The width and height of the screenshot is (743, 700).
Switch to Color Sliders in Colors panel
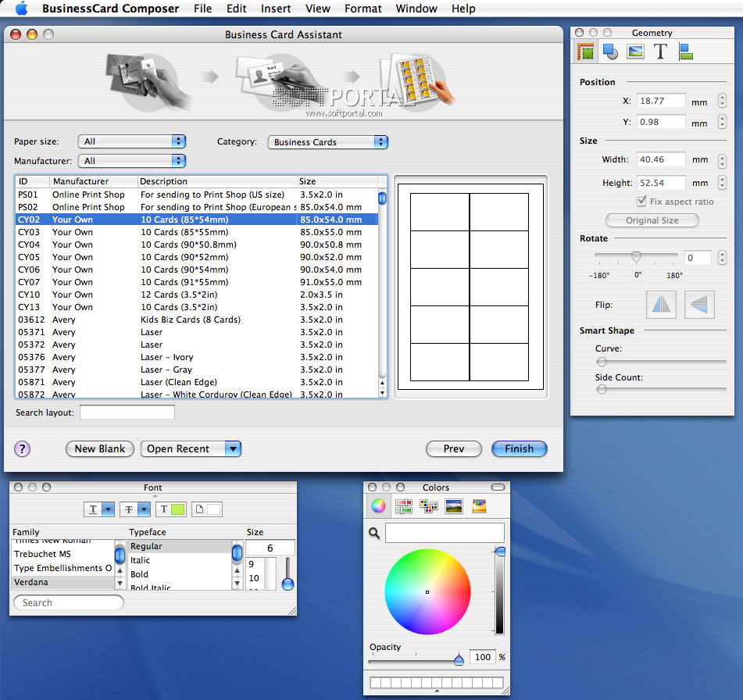tap(403, 506)
